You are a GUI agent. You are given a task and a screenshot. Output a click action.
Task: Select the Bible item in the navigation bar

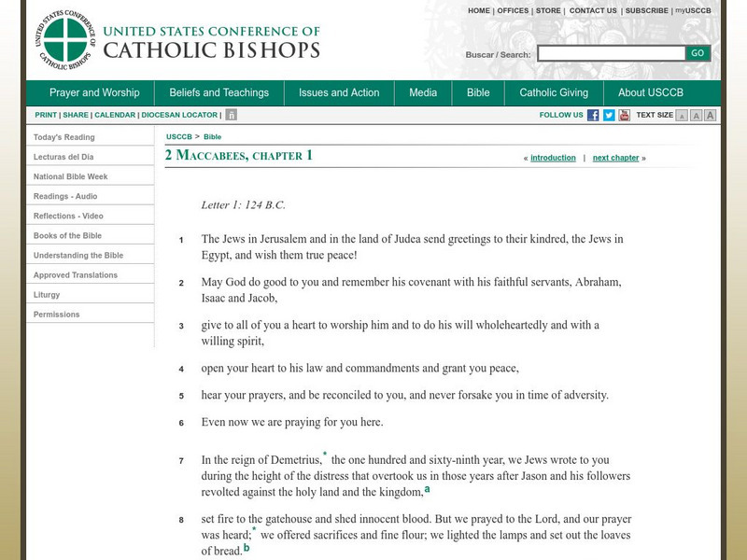click(x=478, y=92)
